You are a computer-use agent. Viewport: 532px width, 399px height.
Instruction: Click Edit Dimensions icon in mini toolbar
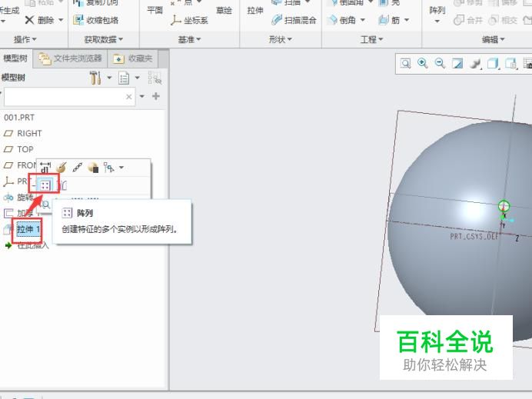[x=45, y=168]
